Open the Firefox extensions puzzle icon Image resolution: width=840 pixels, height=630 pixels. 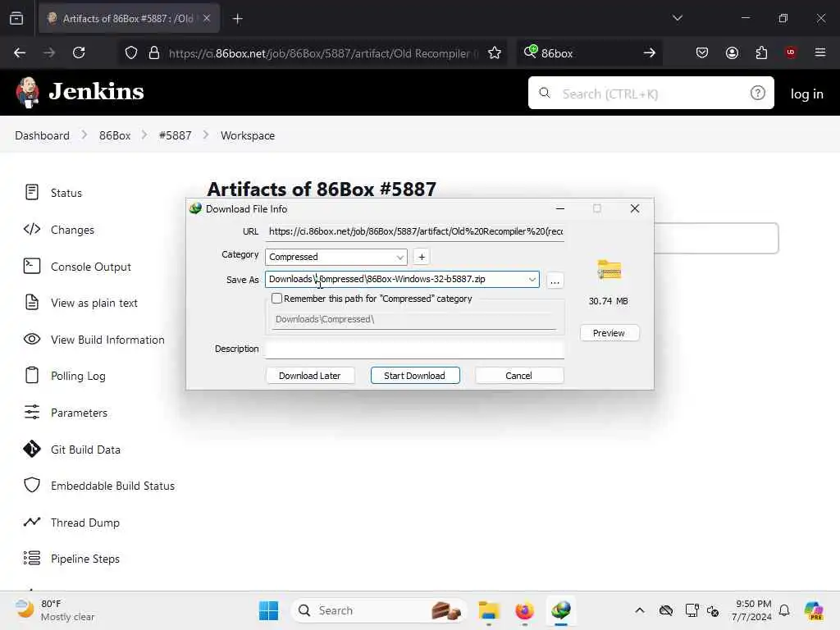click(x=761, y=52)
